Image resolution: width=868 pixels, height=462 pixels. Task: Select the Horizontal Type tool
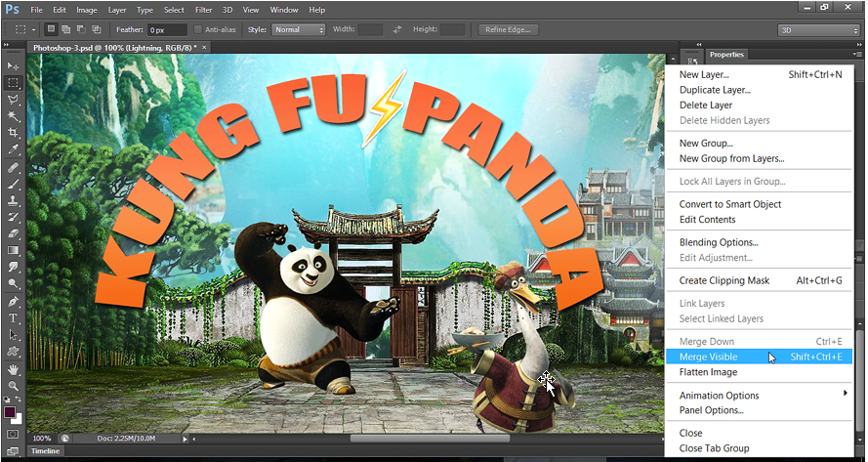(13, 318)
